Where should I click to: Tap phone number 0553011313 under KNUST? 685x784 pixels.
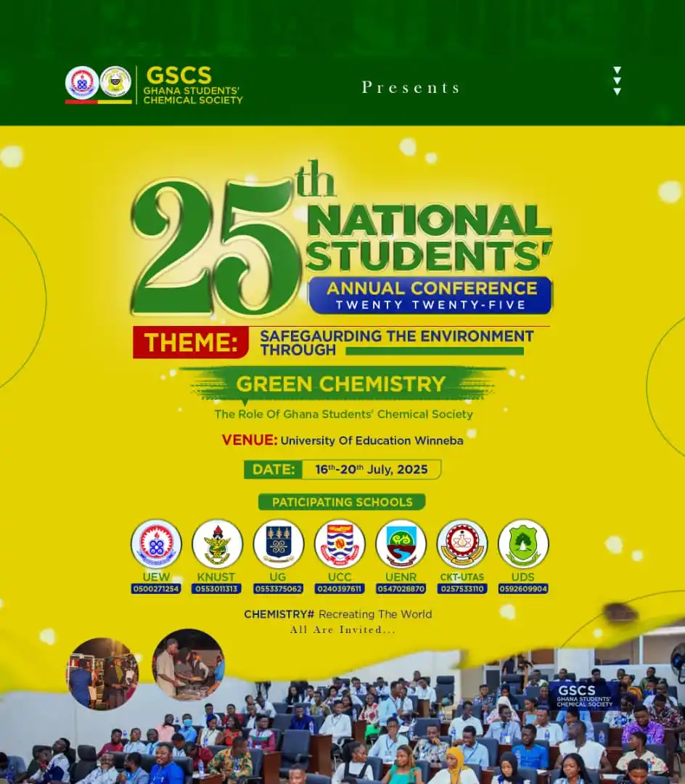click(x=216, y=589)
